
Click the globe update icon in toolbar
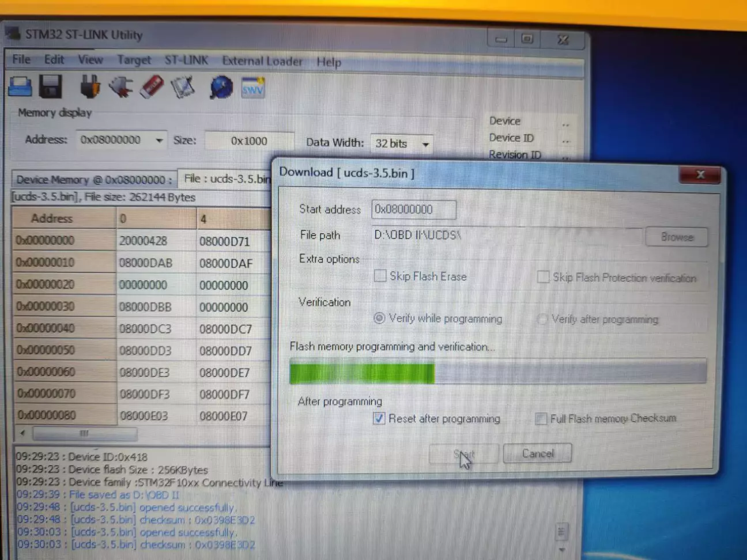[221, 88]
